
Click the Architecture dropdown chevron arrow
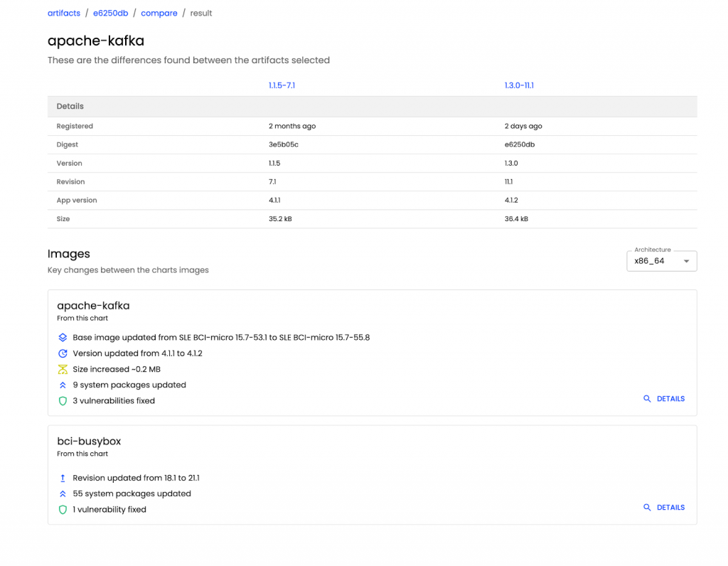(686, 261)
